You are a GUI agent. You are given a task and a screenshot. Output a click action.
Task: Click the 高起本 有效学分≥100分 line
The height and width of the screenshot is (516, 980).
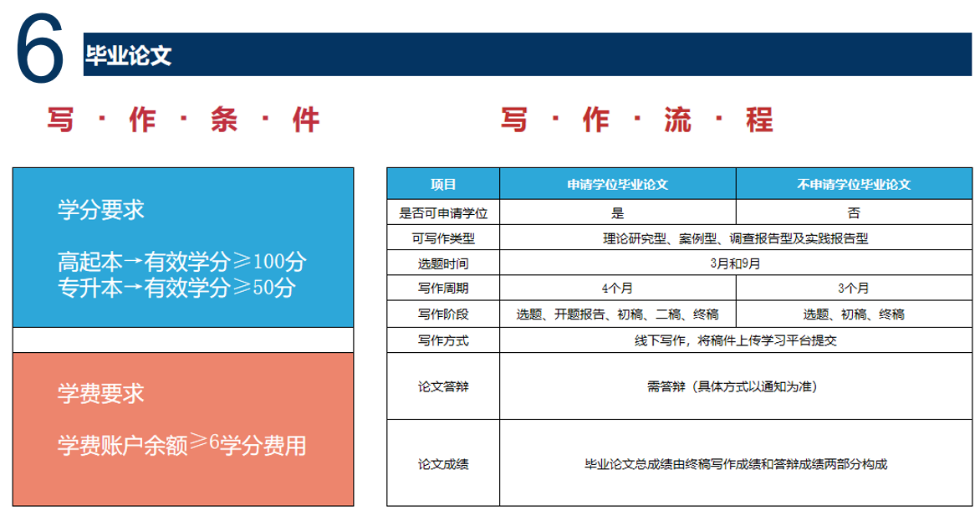(182, 262)
